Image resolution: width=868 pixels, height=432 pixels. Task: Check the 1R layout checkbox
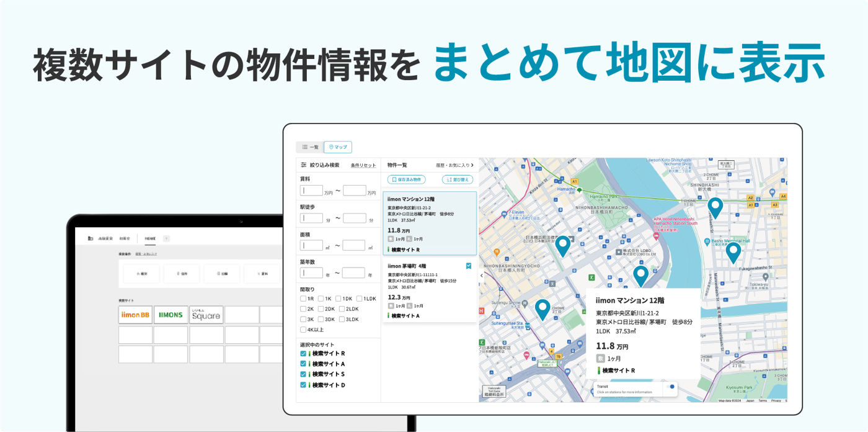point(303,299)
